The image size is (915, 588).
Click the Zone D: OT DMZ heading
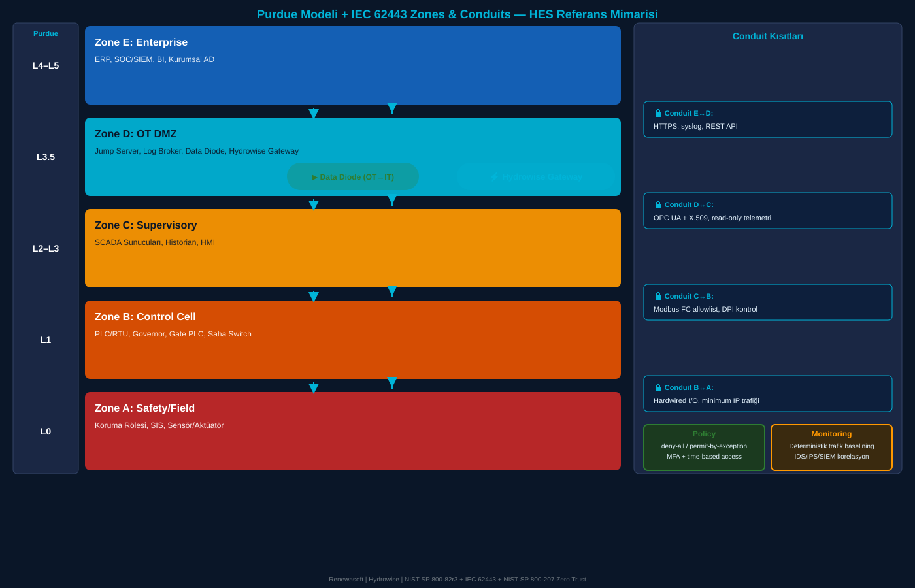(x=135, y=134)
